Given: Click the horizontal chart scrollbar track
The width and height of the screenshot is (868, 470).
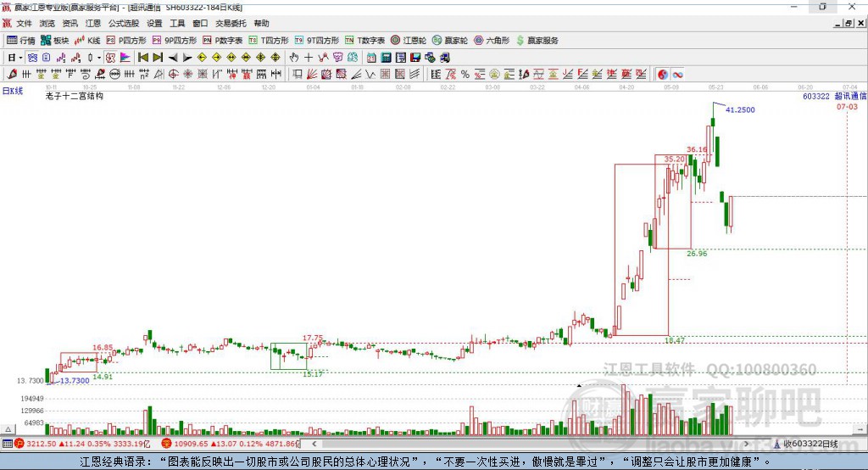Looking at the screenshot, I should tap(531, 444).
